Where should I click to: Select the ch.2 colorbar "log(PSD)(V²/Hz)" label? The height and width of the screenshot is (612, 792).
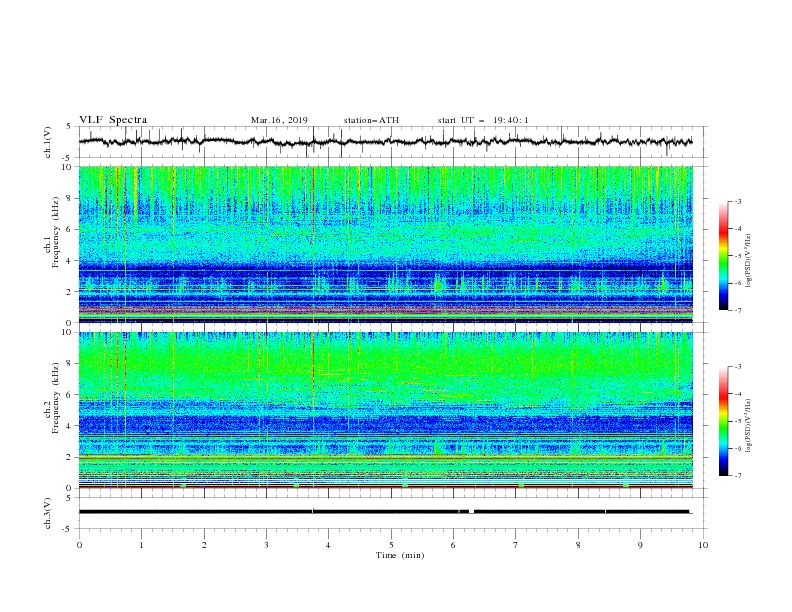tap(748, 425)
